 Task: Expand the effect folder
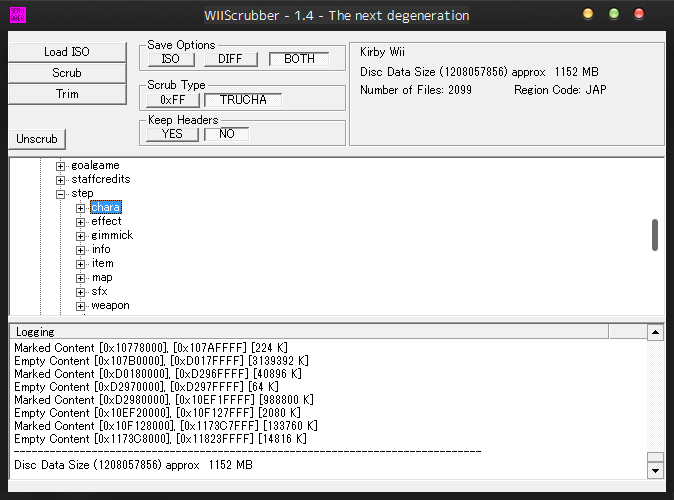pos(80,222)
